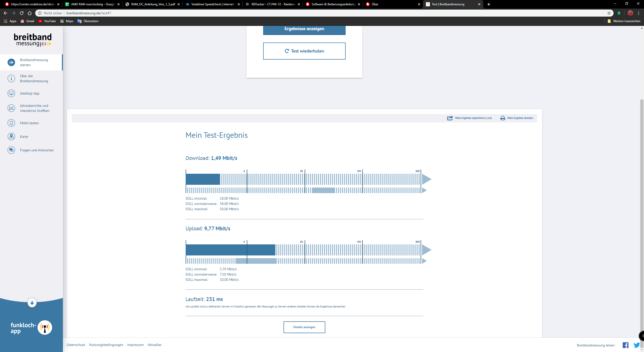Click Breitbandmessung starten play icon
Image resolution: width=644 pixels, height=352 pixels.
[11, 62]
